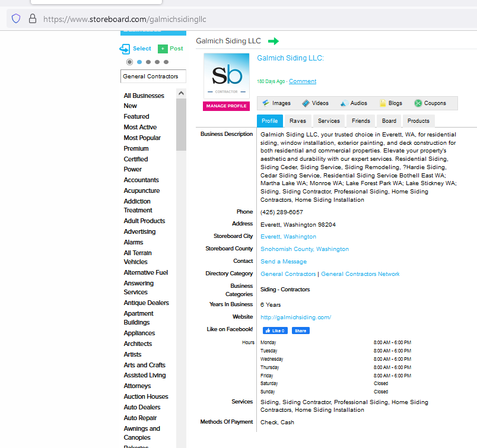Select the first carousel dot indicator
Viewport: 477px width, 448px height.
click(x=129, y=62)
